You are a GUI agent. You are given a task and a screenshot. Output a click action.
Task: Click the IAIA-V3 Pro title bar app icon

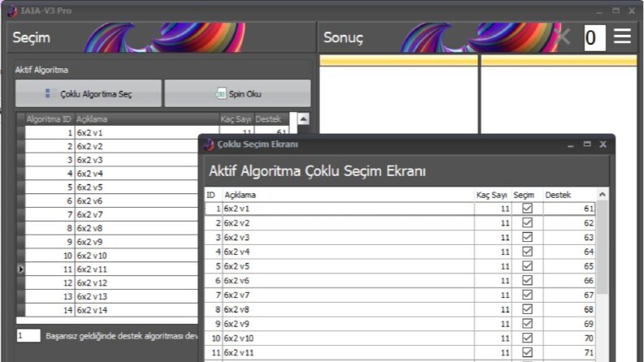12,11
